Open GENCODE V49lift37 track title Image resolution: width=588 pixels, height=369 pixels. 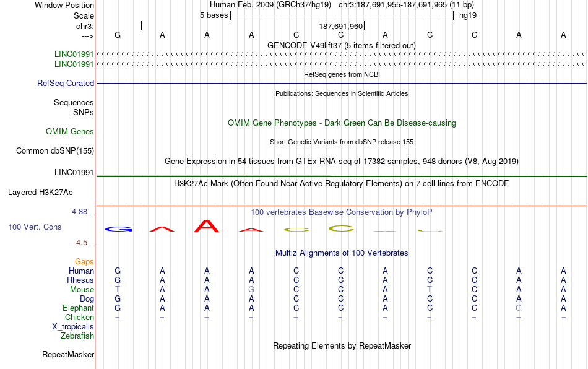pyautogui.click(x=341, y=46)
